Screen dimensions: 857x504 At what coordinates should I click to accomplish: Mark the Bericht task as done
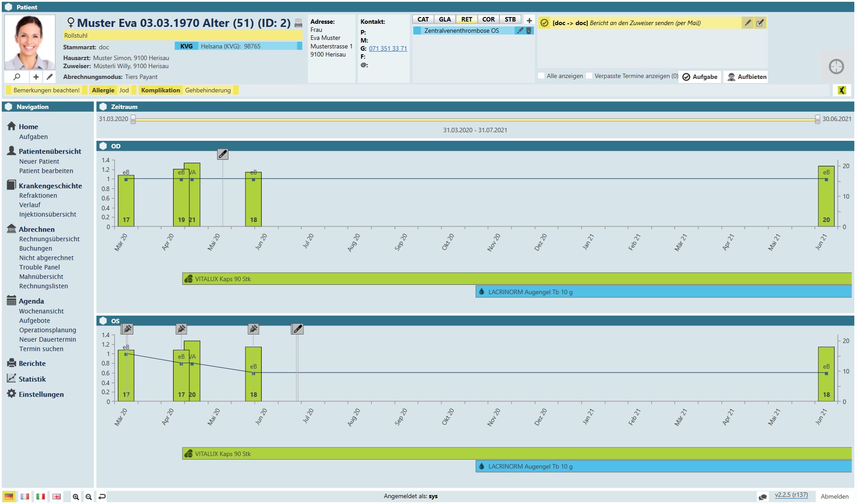[760, 23]
